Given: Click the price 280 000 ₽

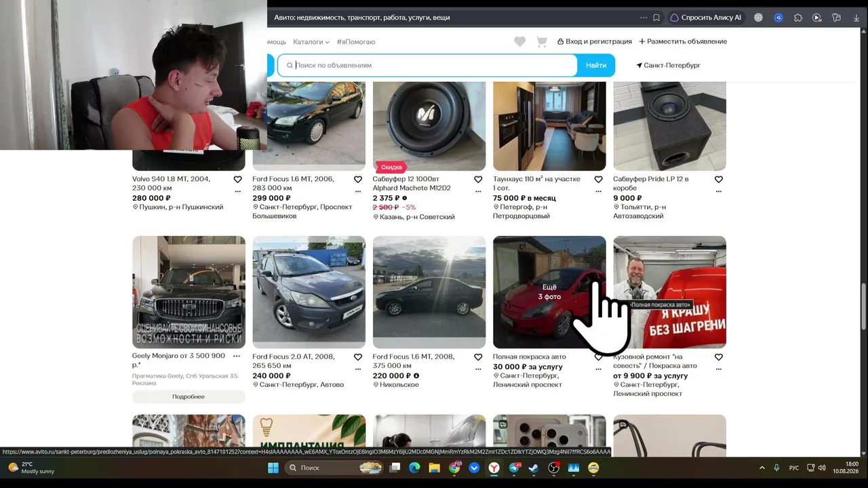Looking at the screenshot, I should (151, 198).
